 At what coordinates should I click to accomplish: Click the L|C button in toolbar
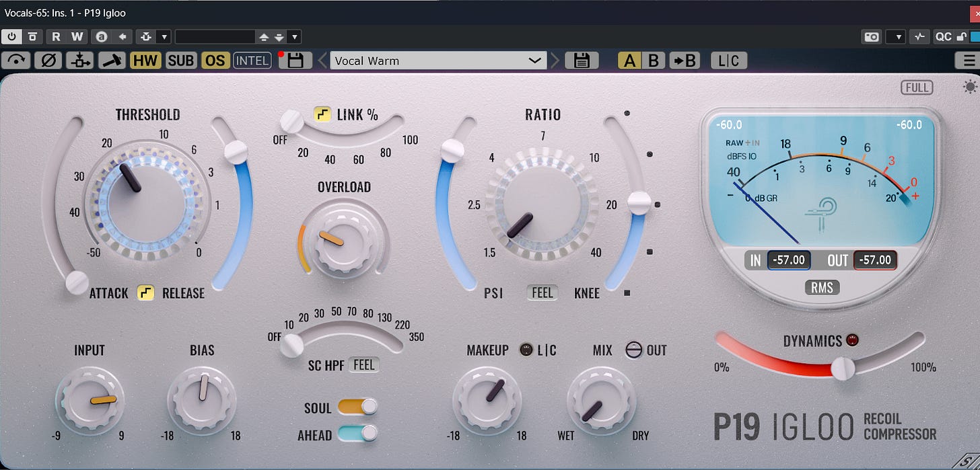point(729,61)
